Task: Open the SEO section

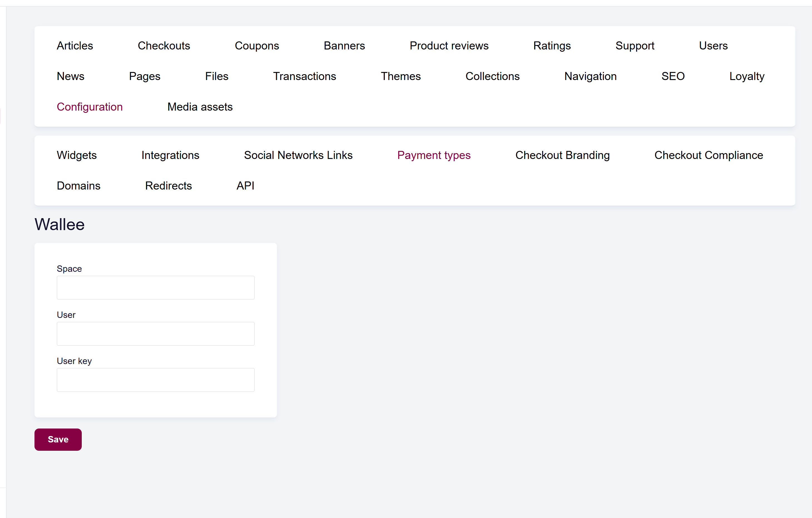Action: [x=673, y=76]
